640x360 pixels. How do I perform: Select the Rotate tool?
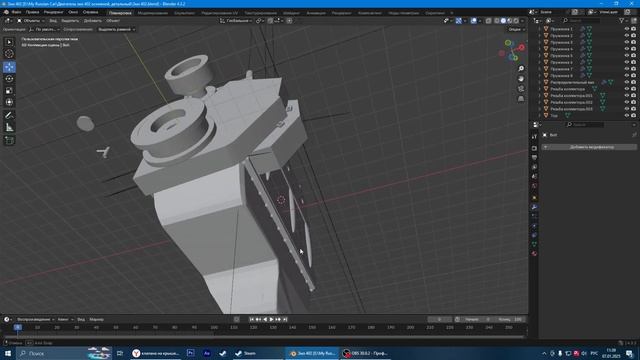tap(9, 79)
